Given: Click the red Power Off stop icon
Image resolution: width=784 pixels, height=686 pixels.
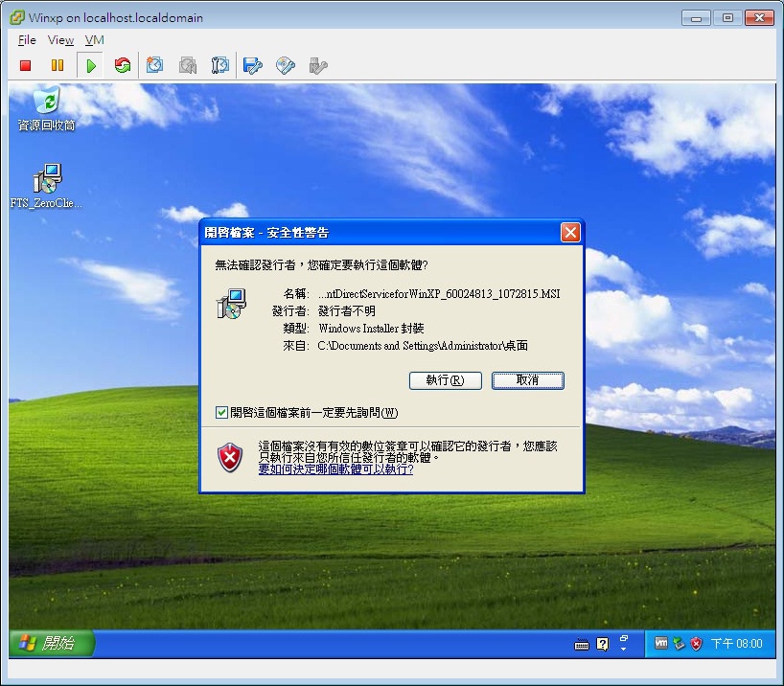Looking at the screenshot, I should 26,65.
